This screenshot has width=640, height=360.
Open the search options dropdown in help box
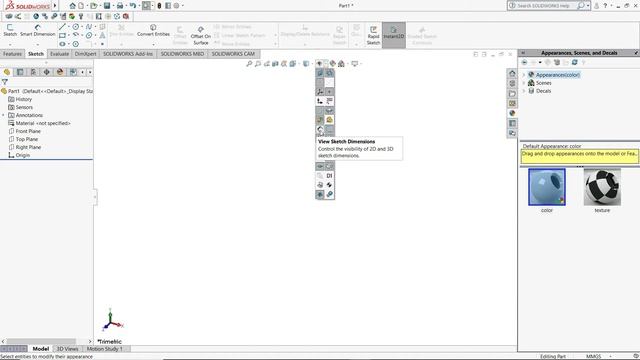click(x=588, y=6)
